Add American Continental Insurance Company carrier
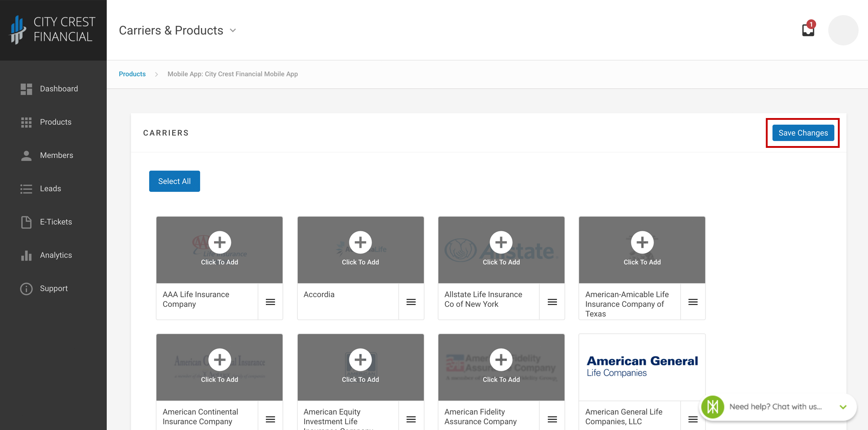The image size is (868, 430). coord(219,367)
